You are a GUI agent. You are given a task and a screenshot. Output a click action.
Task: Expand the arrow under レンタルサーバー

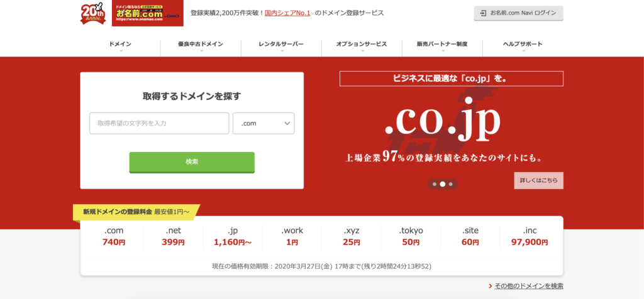coord(282,52)
